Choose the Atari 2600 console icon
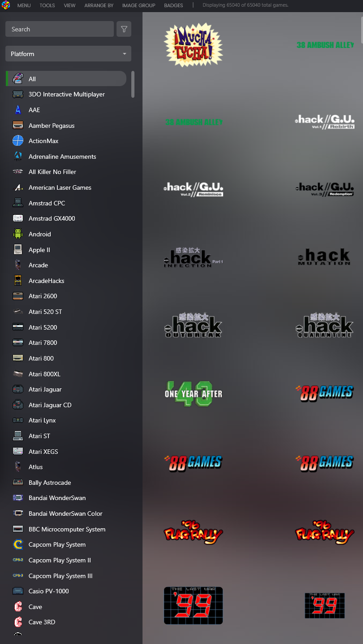The width and height of the screenshot is (363, 644). coord(18,296)
